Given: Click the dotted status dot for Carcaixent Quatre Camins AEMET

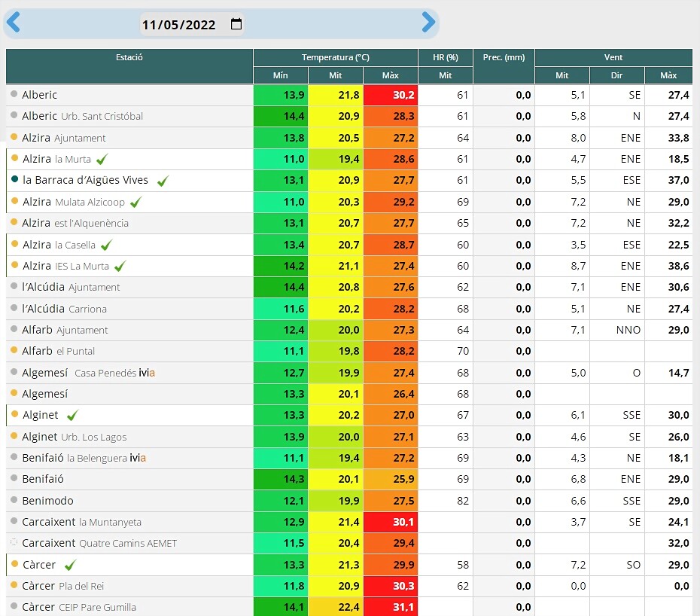Looking at the screenshot, I should [14, 542].
